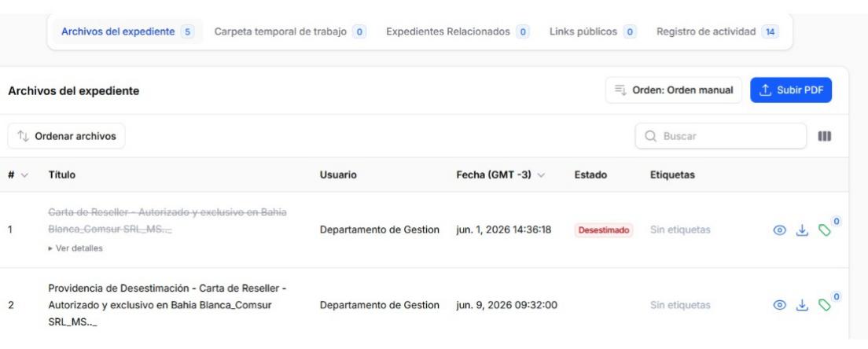Download the struck-through Carta de Reseller file
The image size is (868, 349).
pyautogui.click(x=802, y=230)
